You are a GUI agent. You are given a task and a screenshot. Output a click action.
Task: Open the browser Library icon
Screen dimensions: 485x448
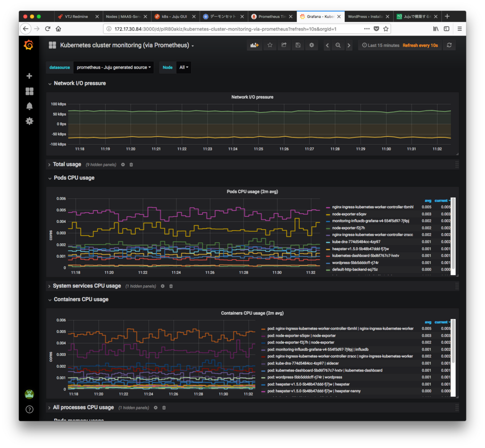click(x=436, y=29)
